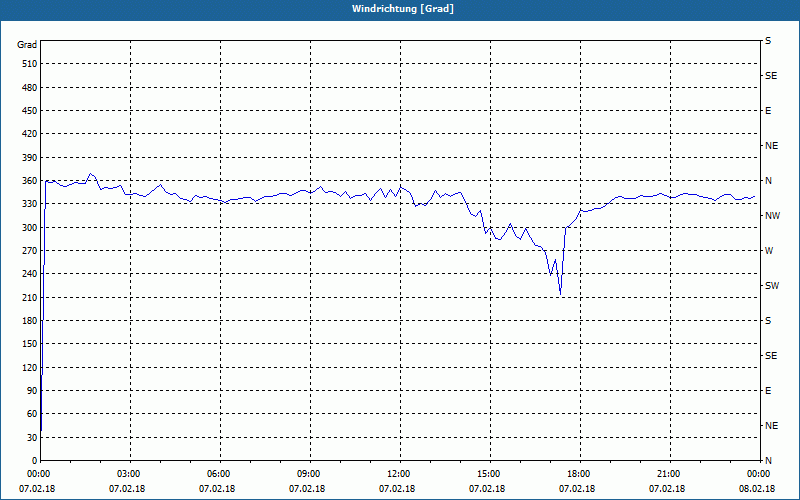Image resolution: width=800 pixels, height=500 pixels.
Task: Select the 300 degree axis value
Action: click(x=30, y=228)
